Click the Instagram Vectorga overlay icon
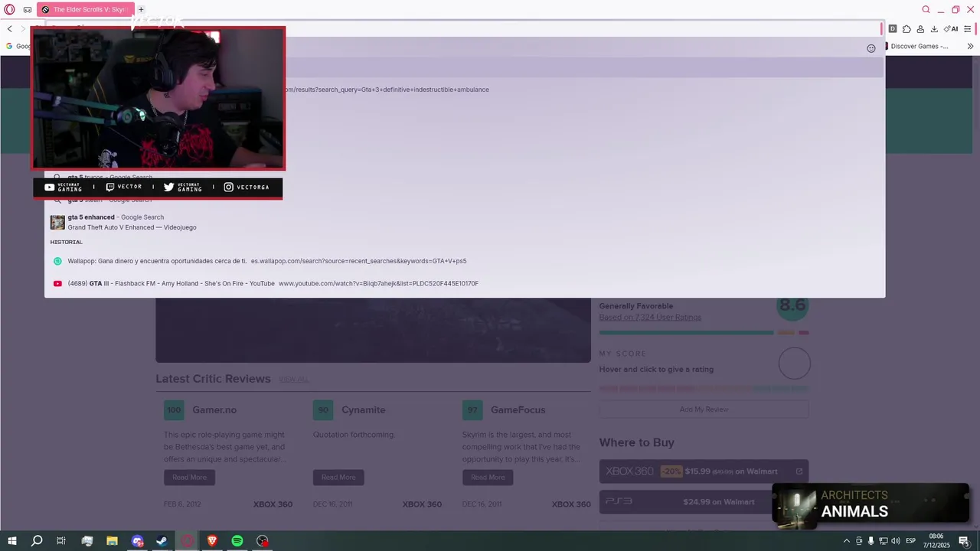This screenshot has height=551, width=980. click(x=228, y=187)
